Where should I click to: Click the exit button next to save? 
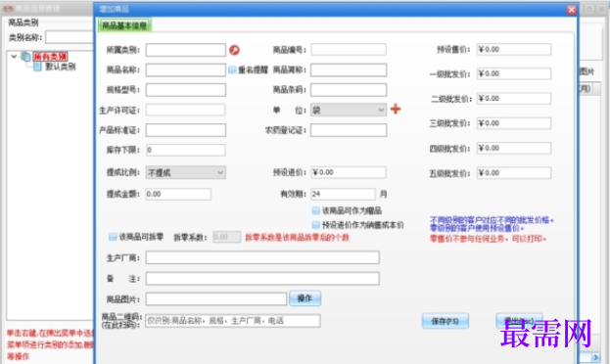[519, 321]
